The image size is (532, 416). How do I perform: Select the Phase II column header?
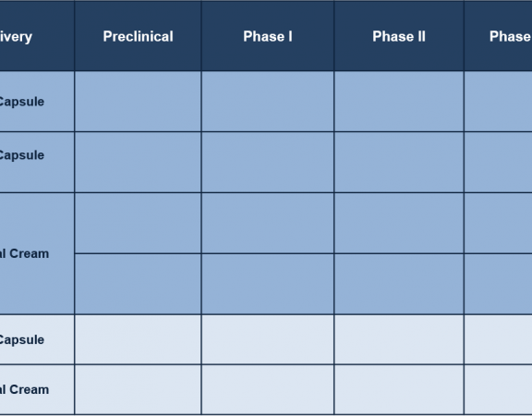399,36
